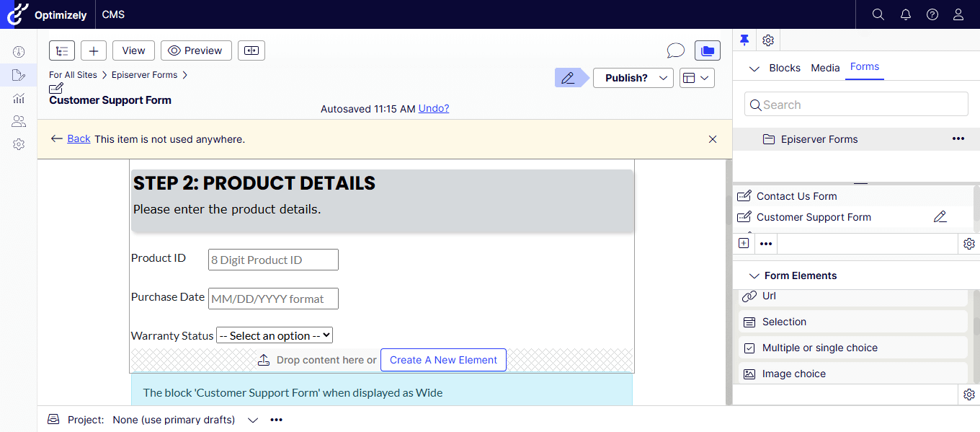Switch to the Blocks tab
The image size is (980, 432).
[784, 68]
